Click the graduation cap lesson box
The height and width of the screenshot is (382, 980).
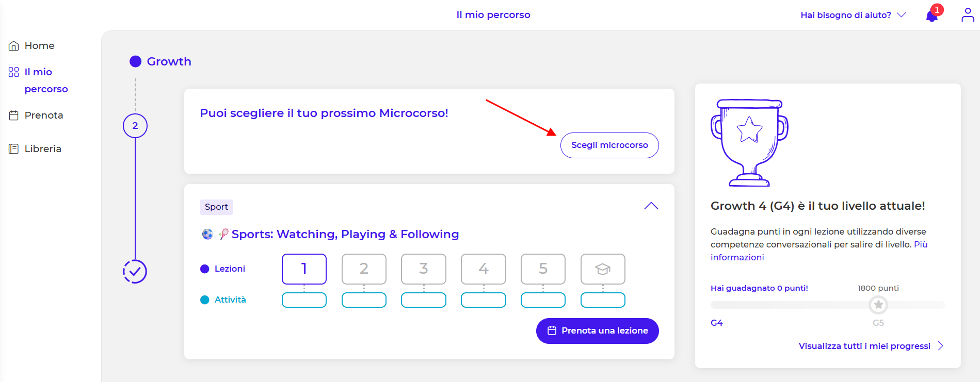(x=603, y=269)
